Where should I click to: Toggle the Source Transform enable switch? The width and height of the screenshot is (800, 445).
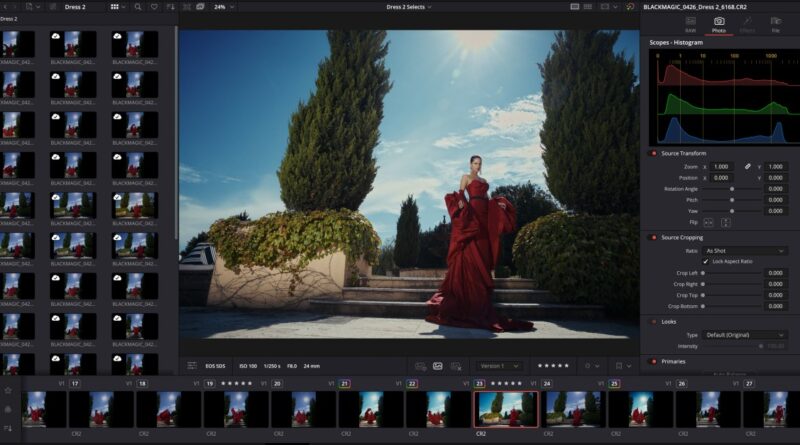[653, 153]
